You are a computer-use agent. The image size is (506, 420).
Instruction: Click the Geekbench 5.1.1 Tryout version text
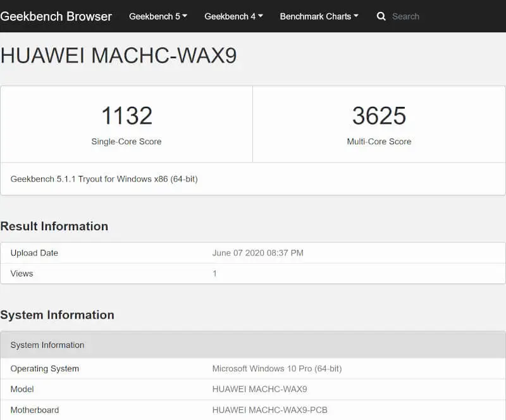[104, 179]
